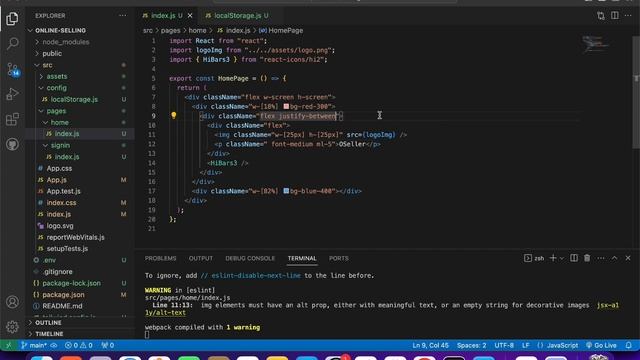
Task: Open remote window indicator in status bar
Action: [x=9, y=345]
